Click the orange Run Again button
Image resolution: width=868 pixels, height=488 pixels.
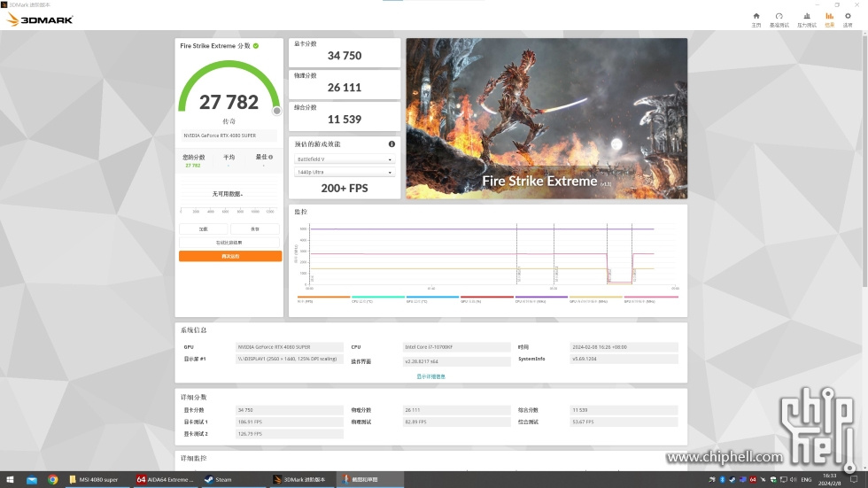230,256
